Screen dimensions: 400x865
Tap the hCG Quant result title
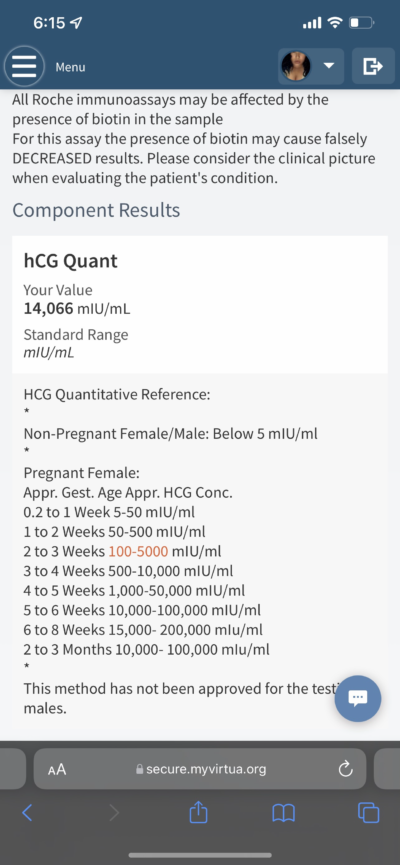tap(71, 260)
